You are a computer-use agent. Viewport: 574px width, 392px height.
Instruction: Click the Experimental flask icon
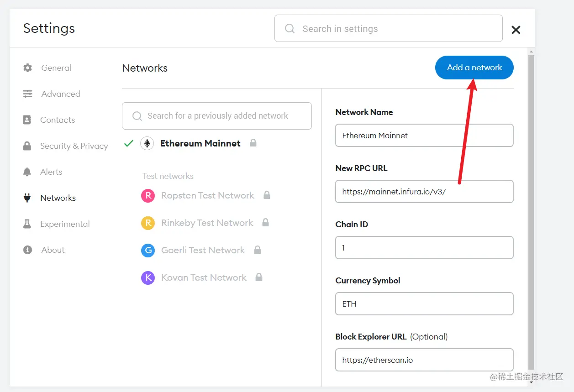click(x=27, y=224)
